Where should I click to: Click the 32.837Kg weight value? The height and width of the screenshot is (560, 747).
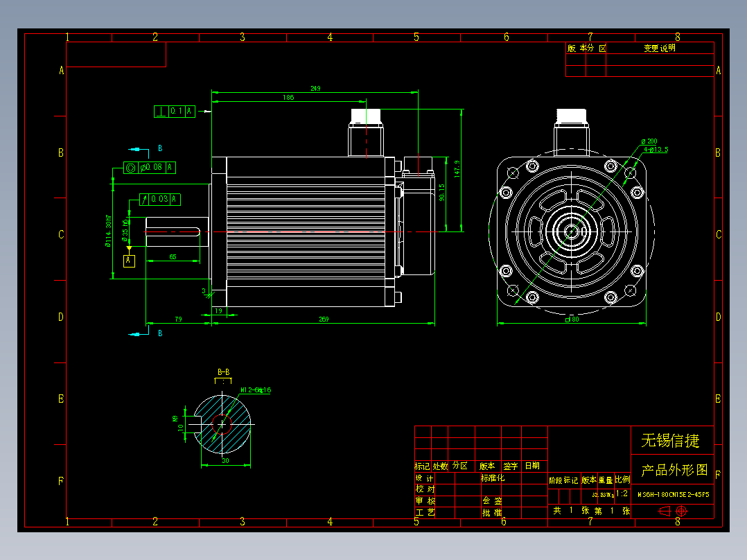click(x=603, y=495)
